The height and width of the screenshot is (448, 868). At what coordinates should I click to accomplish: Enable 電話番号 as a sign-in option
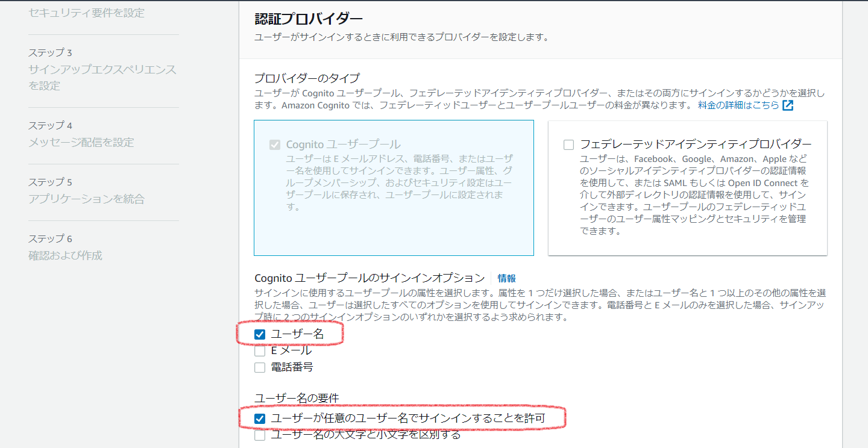pos(260,367)
